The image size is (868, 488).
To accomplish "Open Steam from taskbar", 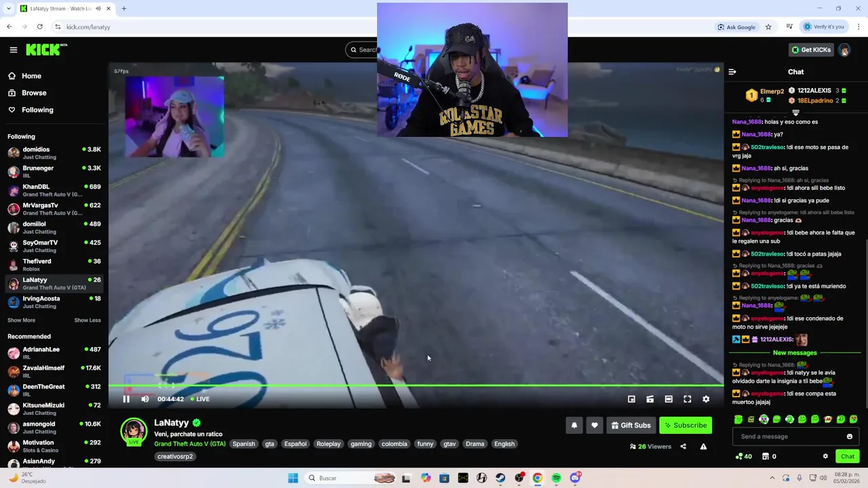I will click(500, 478).
